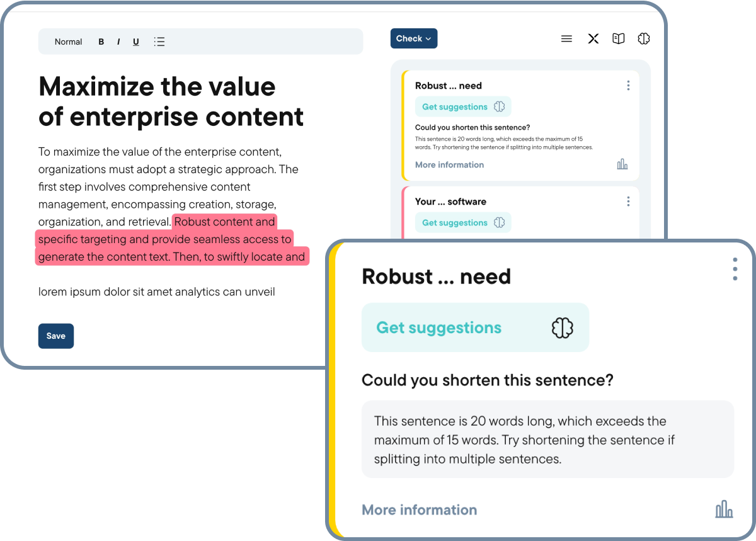Toggle bold formatting in the editor toolbar
The height and width of the screenshot is (541, 756).
[x=101, y=42]
